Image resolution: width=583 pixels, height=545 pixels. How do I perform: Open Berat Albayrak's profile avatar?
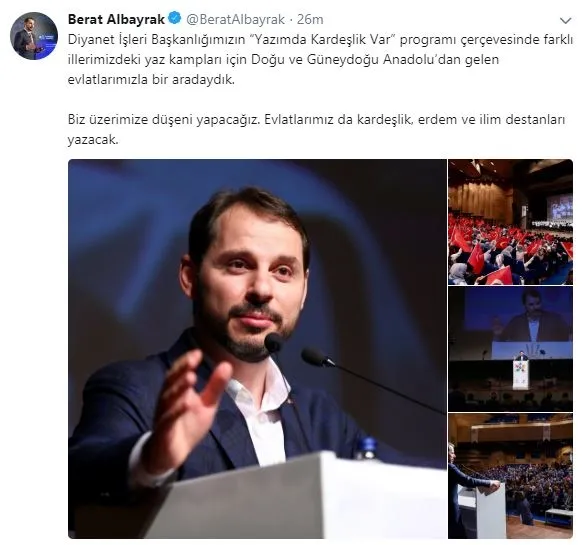[x=34, y=36]
